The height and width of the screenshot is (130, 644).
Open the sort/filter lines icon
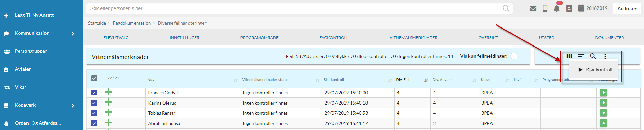581,56
